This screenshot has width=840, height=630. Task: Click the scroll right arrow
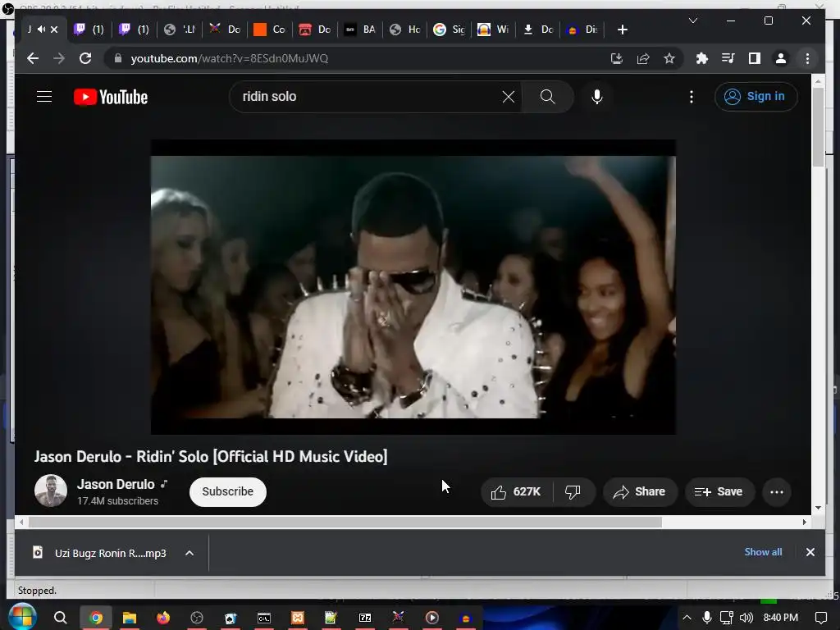(x=804, y=522)
